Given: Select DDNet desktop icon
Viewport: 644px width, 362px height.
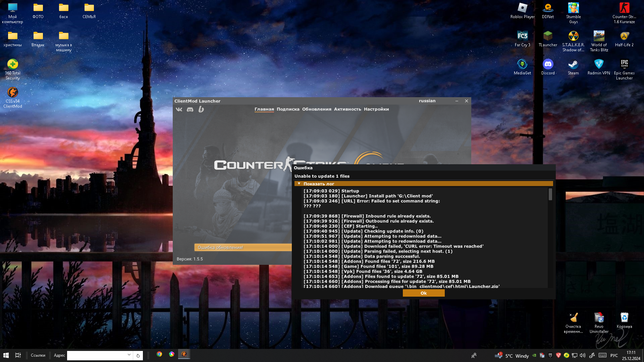Looking at the screenshot, I should (548, 11).
